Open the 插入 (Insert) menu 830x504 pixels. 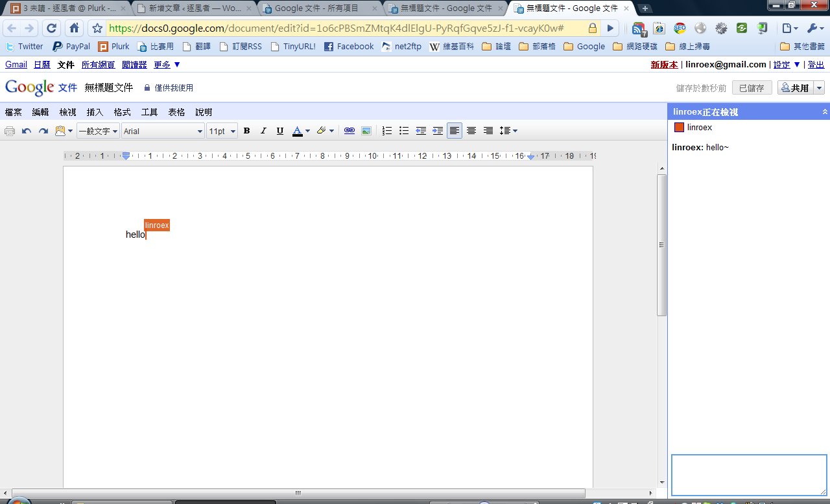tap(95, 112)
